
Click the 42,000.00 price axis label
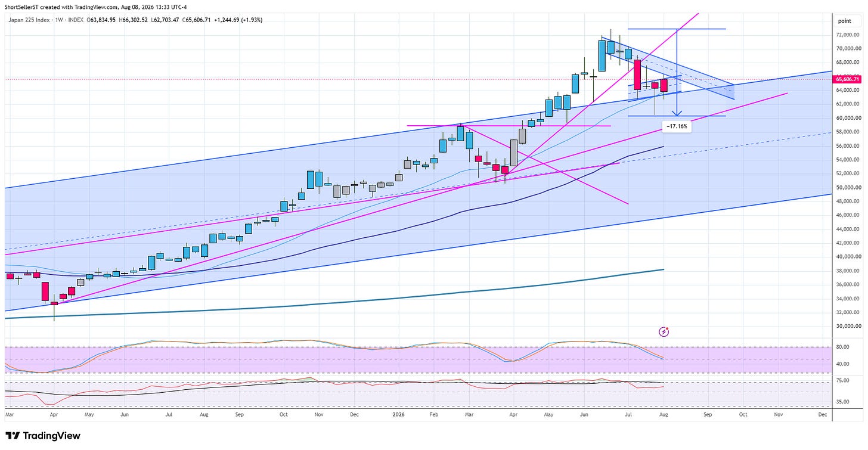[847, 243]
